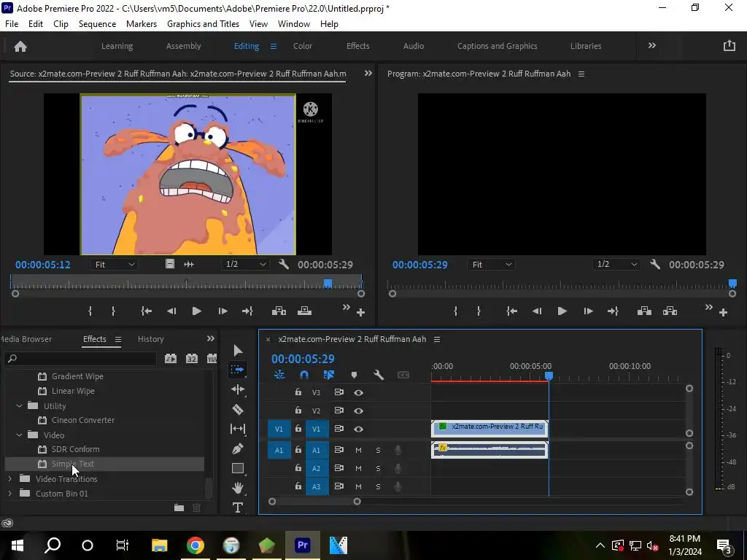The image size is (747, 560).
Task: Open Program monitor 1/2 resolution dropdown
Action: 617,264
